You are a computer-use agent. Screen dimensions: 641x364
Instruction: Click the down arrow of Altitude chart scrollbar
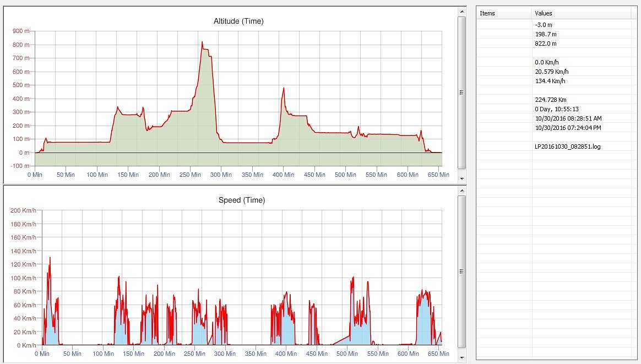point(461,178)
